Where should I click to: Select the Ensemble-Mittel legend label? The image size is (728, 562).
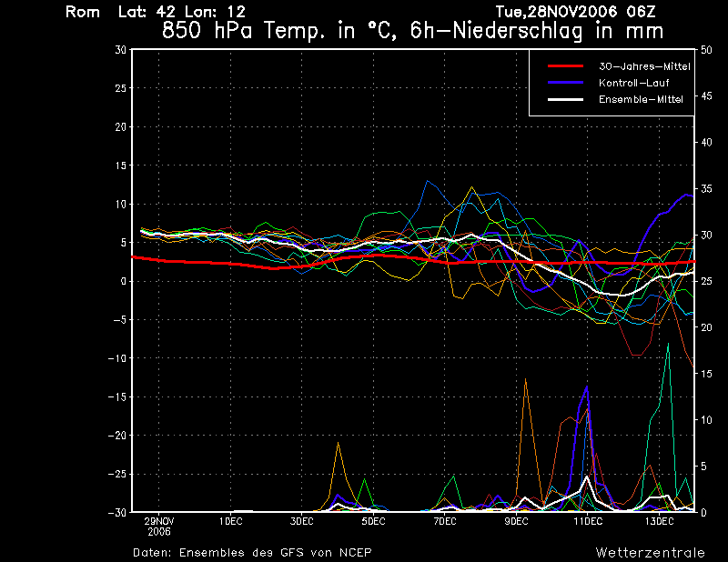pyautogui.click(x=640, y=99)
